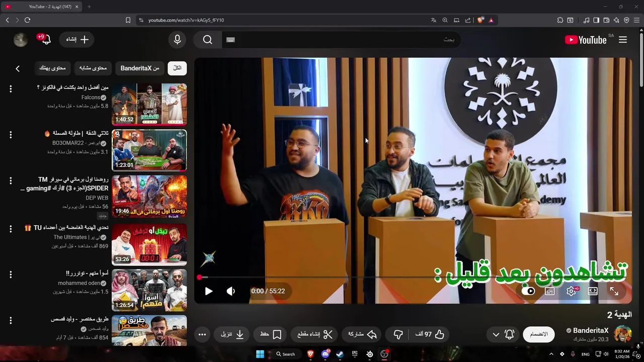Enter fullscreen mode in the player
The height and width of the screenshot is (362, 644).
click(614, 291)
